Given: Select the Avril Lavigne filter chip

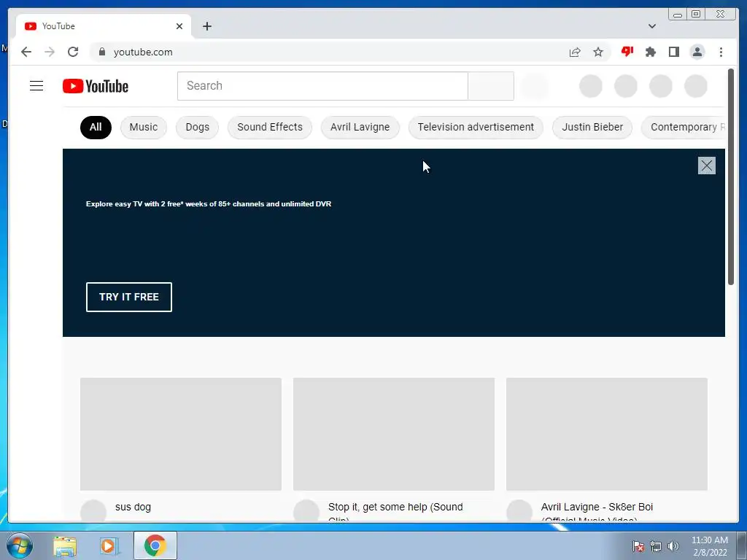Looking at the screenshot, I should click(x=360, y=127).
